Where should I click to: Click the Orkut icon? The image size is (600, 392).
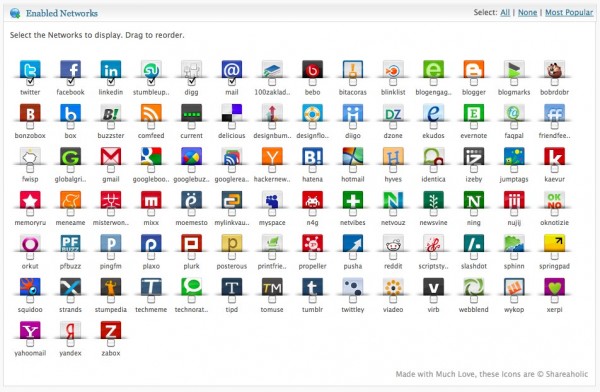coord(30,243)
